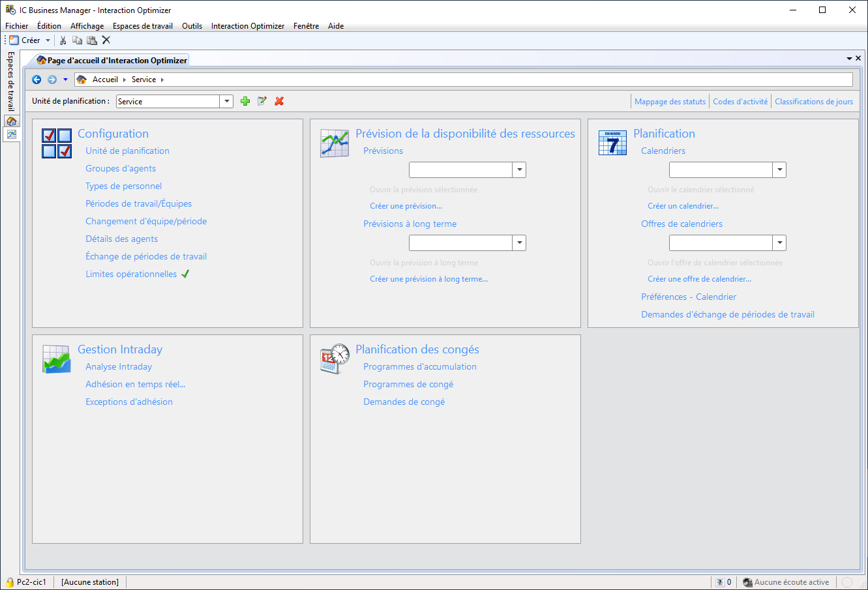Click the Codes d'activité link

pyautogui.click(x=740, y=102)
